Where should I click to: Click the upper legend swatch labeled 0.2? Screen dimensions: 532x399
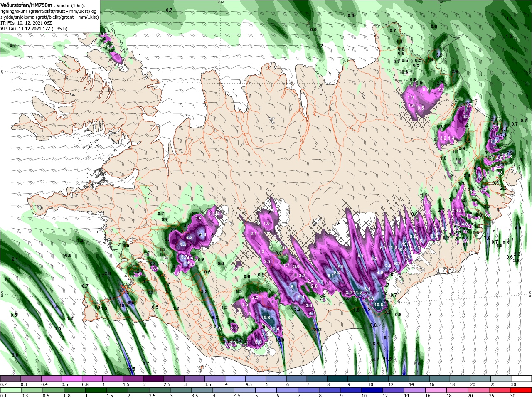11,378
